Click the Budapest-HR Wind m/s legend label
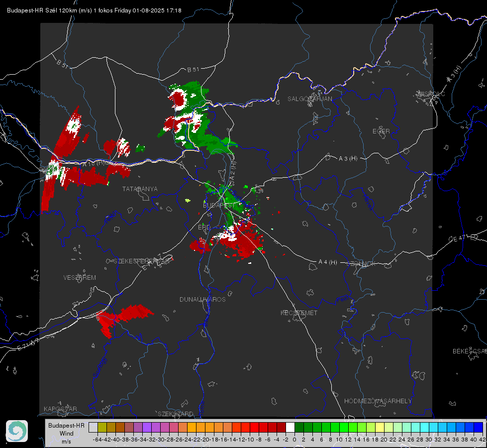 (x=67, y=433)
